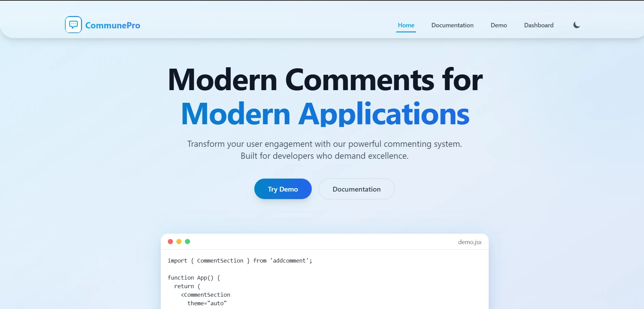Viewport: 644px width, 309px height.
Task: Click the code preview window header bar
Action: [324, 241]
